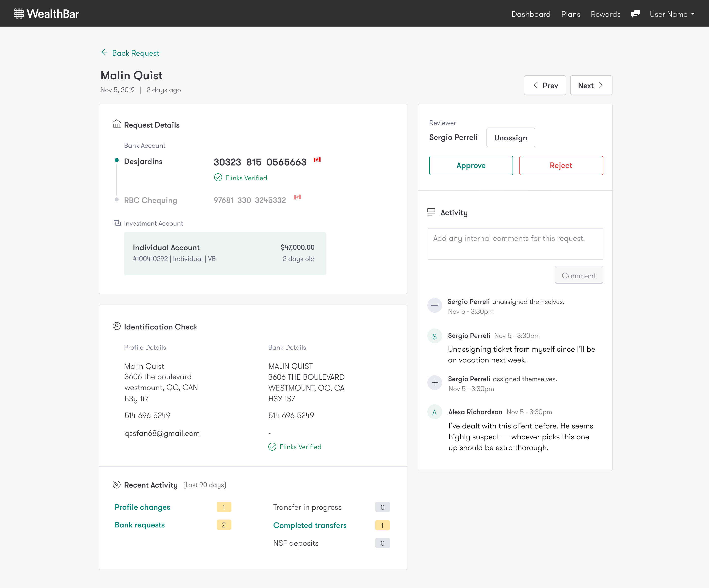
Task: Select the RBC Chequing bank account dot
Action: 116,200
